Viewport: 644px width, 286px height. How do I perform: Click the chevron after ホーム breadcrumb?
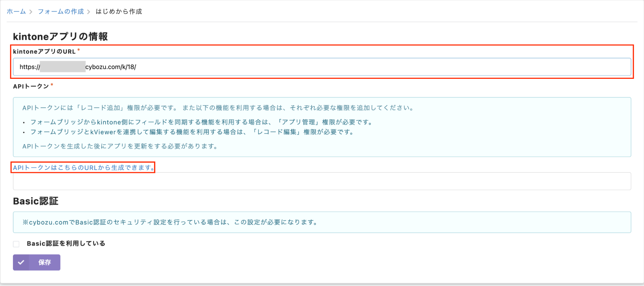click(31, 12)
